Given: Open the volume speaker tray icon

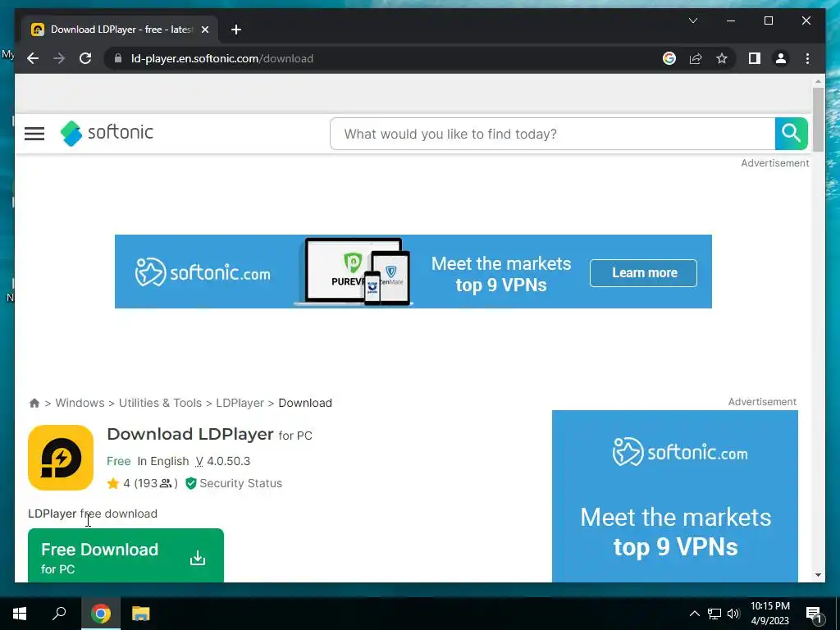Looking at the screenshot, I should click(733, 614).
